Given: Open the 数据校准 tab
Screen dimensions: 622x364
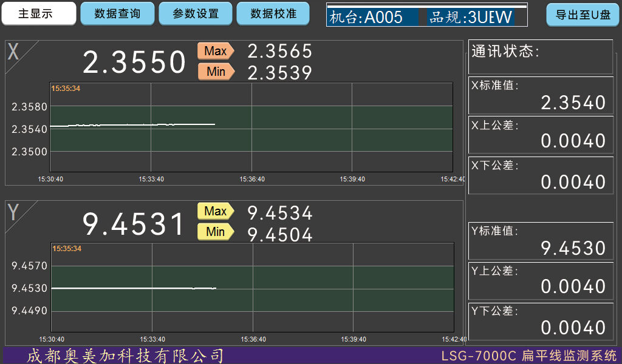Looking at the screenshot, I should click(x=273, y=13).
